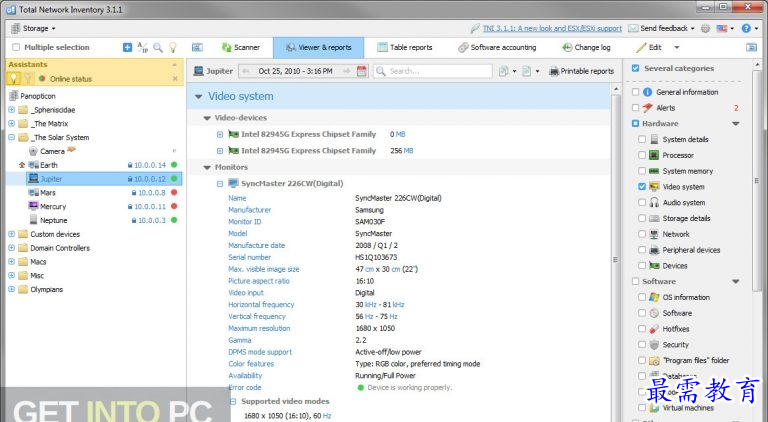Click the copy report icon
Viewport: 768px width, 422px height.
coord(503,71)
